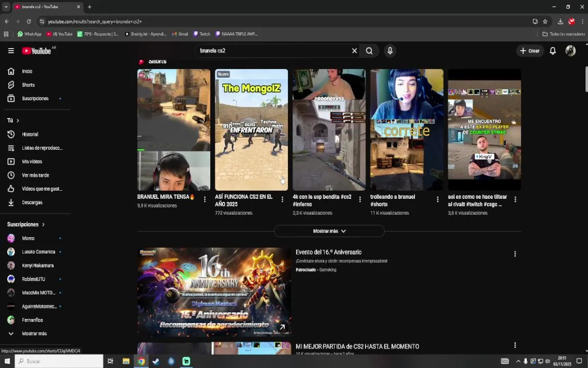Open the WhatsApp bookmark
The image size is (588, 368).
[29, 34]
